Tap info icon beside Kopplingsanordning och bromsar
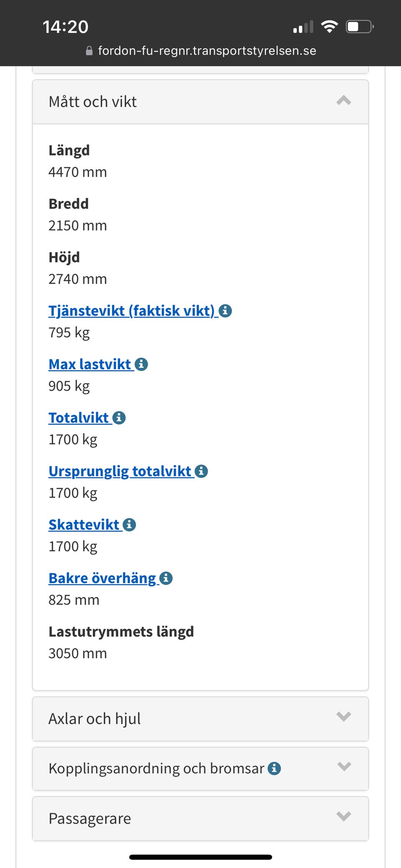 (274, 768)
